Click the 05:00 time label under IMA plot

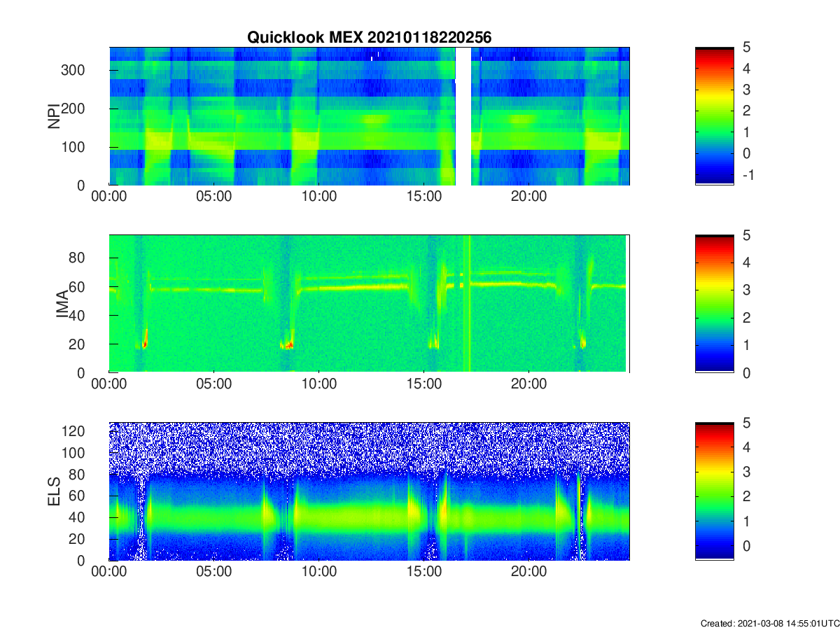coord(214,385)
